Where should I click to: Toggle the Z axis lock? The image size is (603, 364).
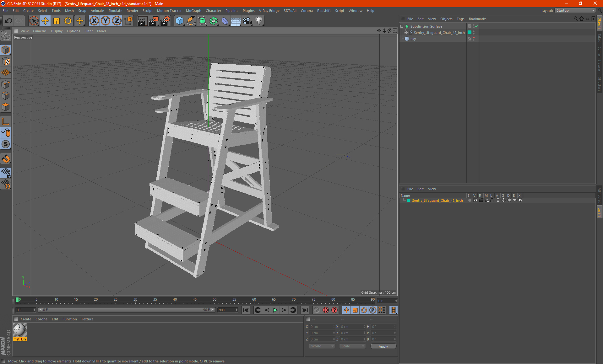[x=117, y=21]
